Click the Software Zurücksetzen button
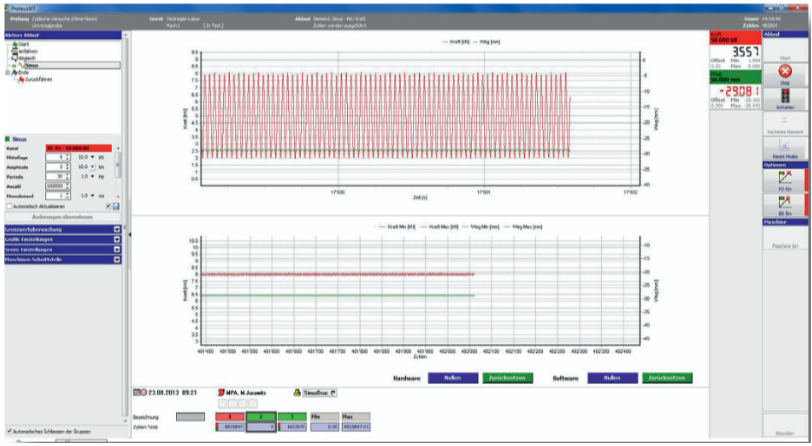The image size is (812, 446). 666,379
